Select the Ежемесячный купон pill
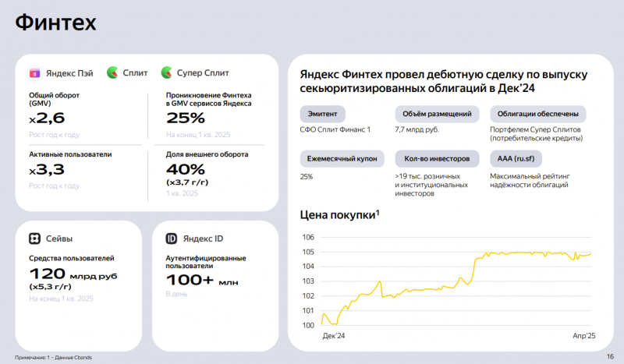Viewport: 624px width, 364px height. coord(342,159)
